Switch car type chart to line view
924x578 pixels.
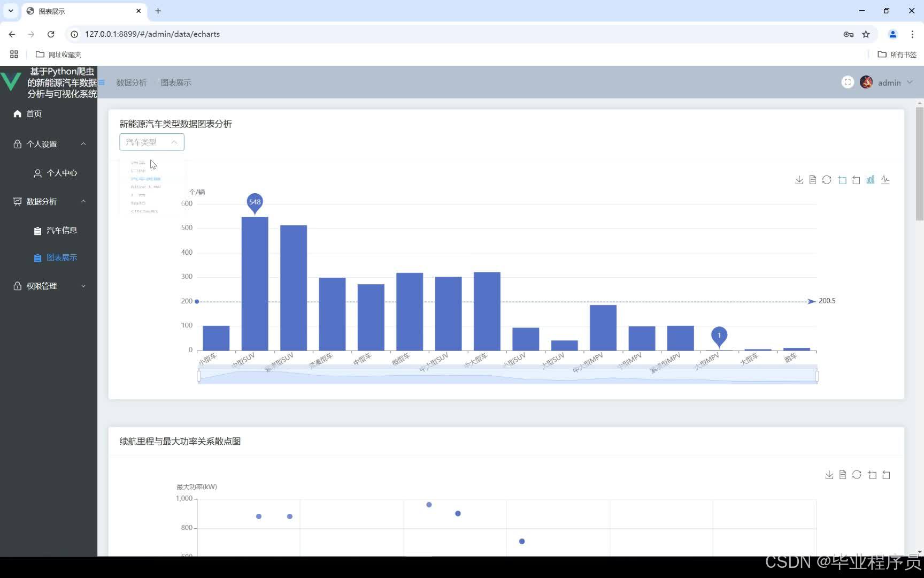click(885, 180)
